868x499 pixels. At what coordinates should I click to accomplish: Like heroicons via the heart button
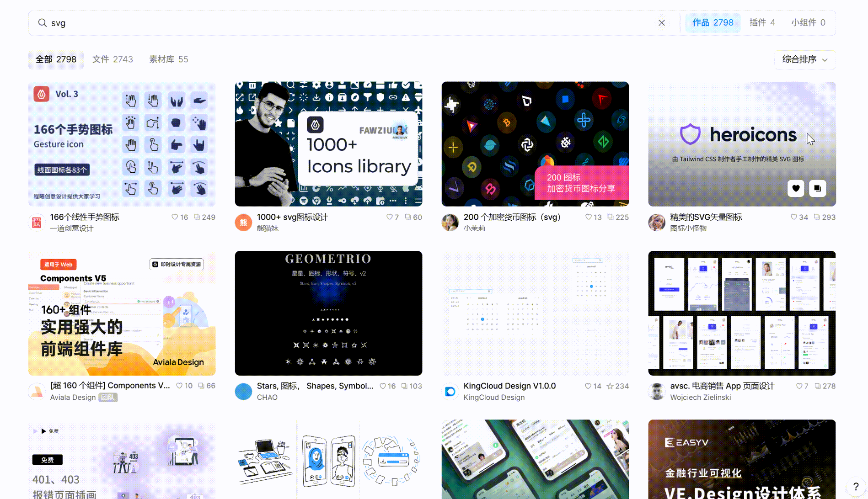click(796, 188)
